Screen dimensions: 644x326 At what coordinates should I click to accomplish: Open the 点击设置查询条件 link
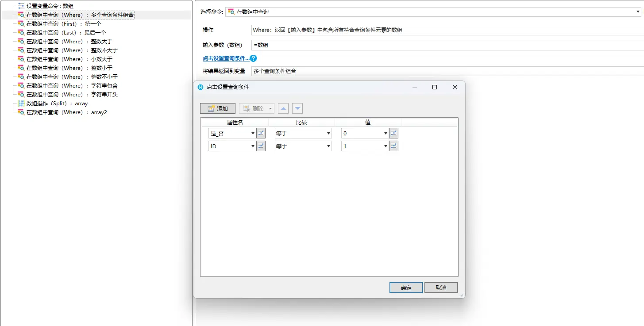pos(226,58)
